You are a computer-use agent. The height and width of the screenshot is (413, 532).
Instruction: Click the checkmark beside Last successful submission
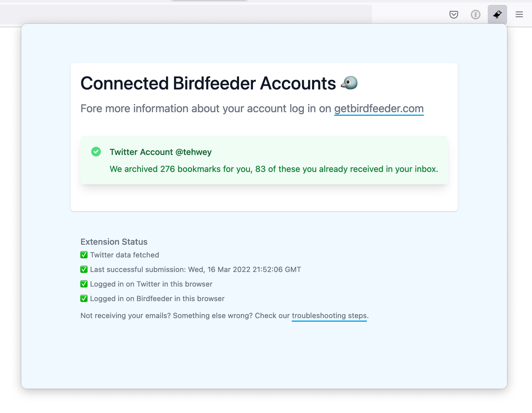[84, 269]
